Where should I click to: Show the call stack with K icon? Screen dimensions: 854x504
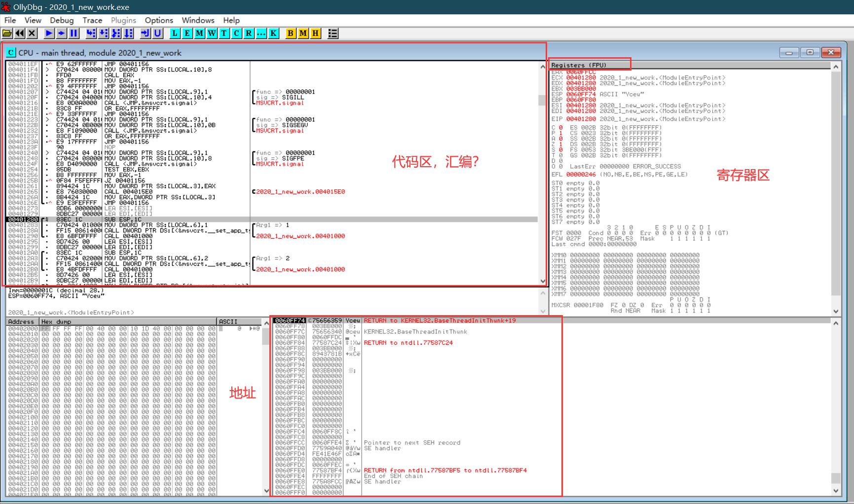pos(274,33)
